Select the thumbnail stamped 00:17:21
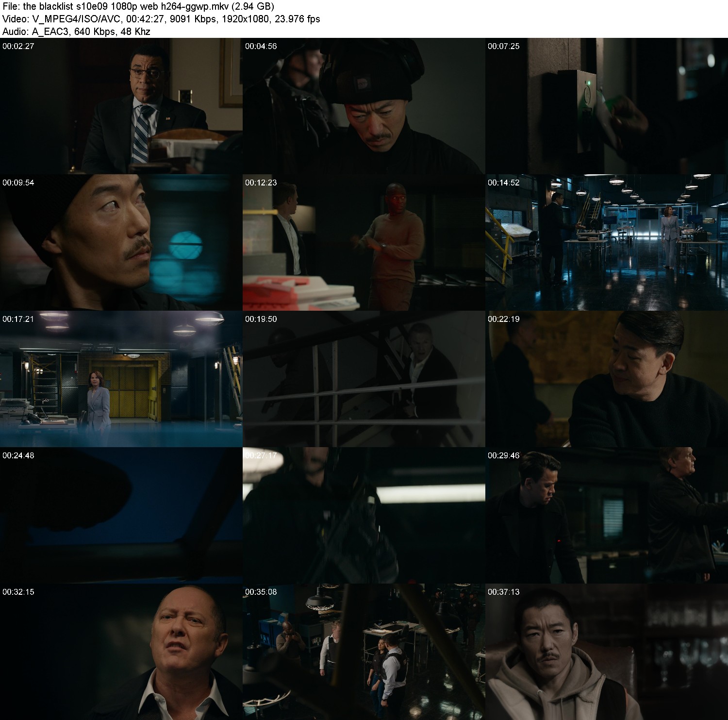 coord(121,379)
